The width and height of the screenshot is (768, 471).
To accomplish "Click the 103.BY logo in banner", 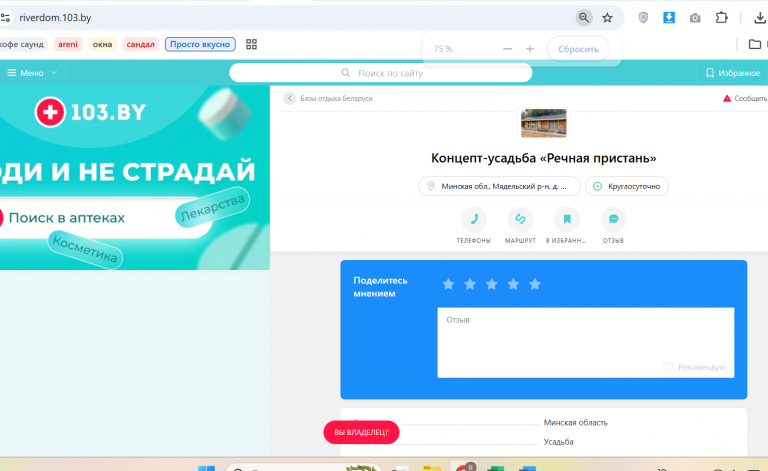I will (91, 112).
